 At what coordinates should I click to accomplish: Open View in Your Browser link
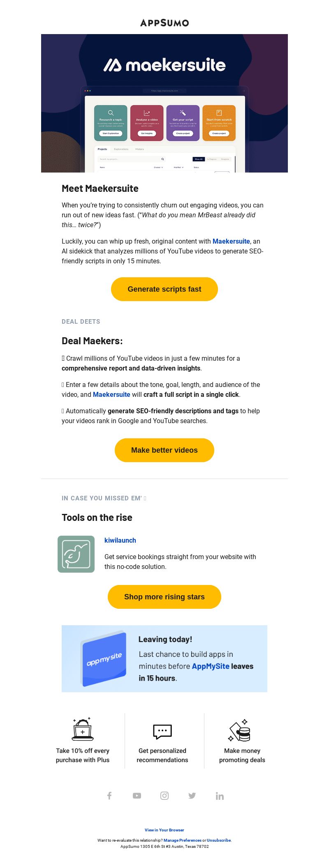click(164, 830)
